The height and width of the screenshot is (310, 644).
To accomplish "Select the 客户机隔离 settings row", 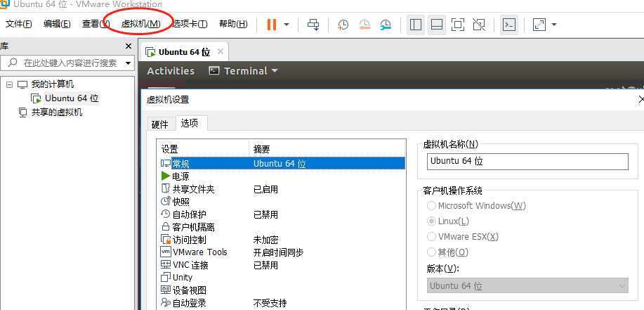I will [x=282, y=227].
